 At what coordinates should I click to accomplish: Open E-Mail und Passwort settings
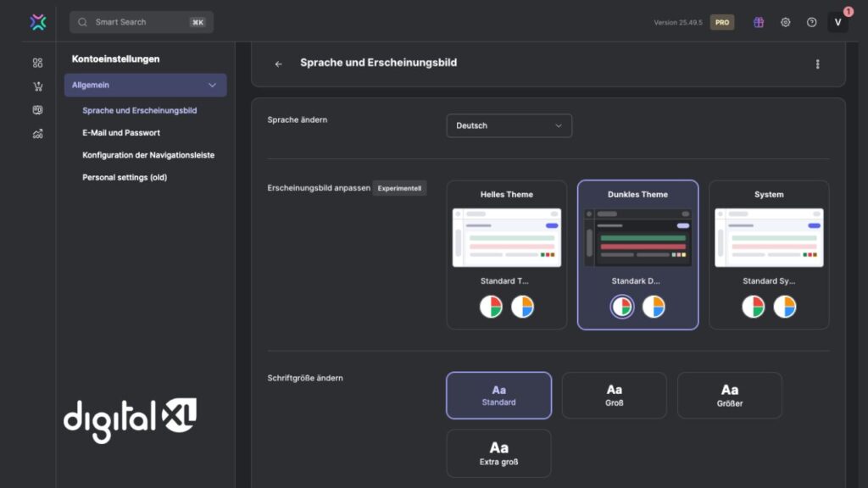(x=121, y=133)
